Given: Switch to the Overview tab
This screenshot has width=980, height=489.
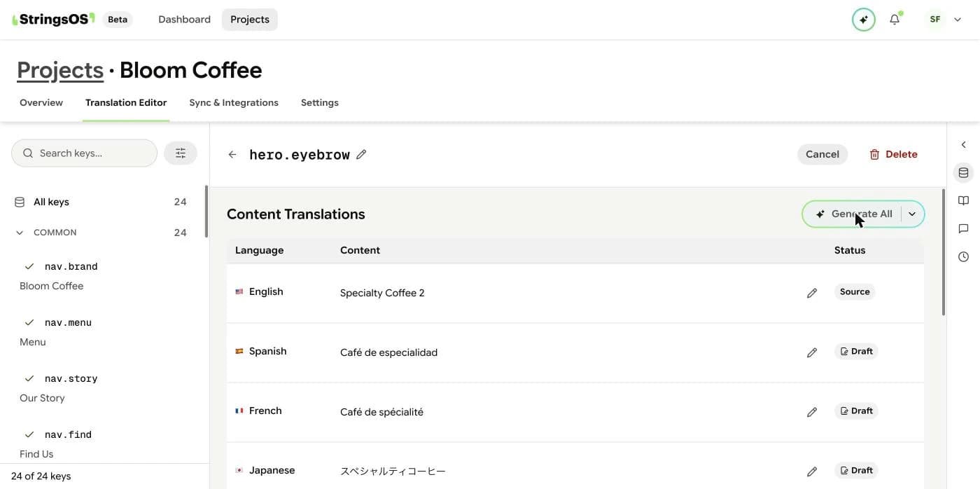Looking at the screenshot, I should [x=41, y=103].
